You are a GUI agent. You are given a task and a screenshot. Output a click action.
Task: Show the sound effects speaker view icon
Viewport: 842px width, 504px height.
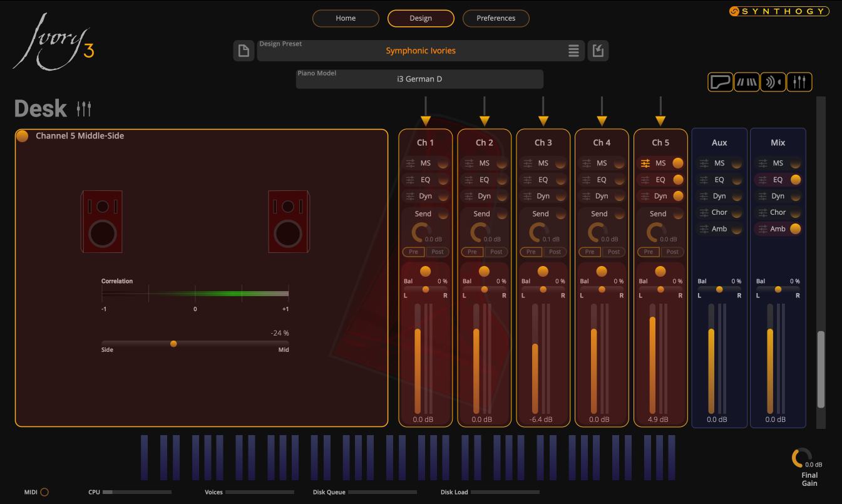pos(773,82)
